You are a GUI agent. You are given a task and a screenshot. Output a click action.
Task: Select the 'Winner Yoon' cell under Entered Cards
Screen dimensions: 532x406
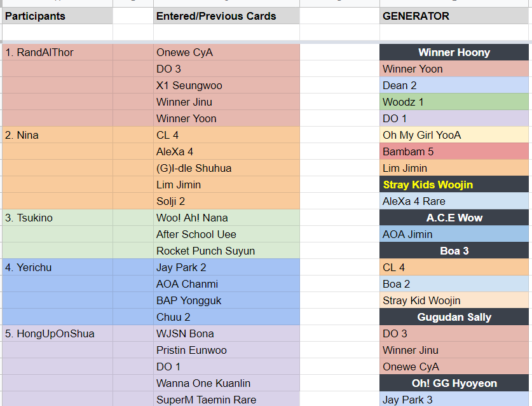coord(226,118)
